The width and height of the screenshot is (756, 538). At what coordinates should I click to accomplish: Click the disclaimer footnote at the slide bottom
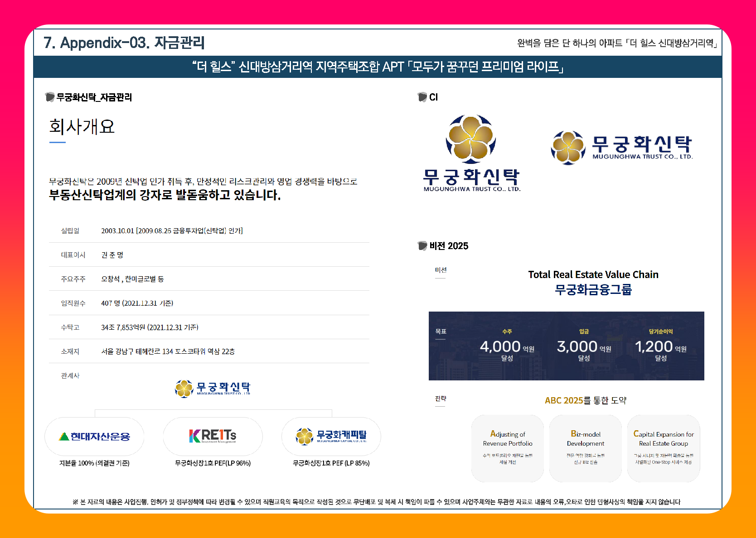pyautogui.click(x=376, y=502)
